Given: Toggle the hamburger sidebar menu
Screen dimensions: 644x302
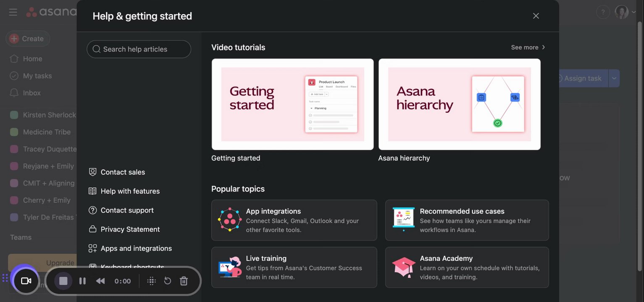Looking at the screenshot, I should 13,12.
